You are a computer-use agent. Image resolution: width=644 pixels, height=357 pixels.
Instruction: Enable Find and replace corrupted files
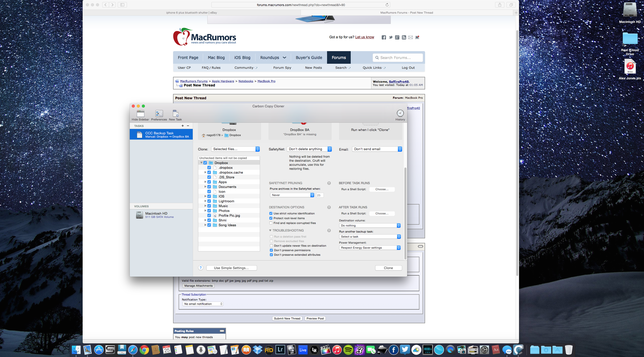[271, 223]
